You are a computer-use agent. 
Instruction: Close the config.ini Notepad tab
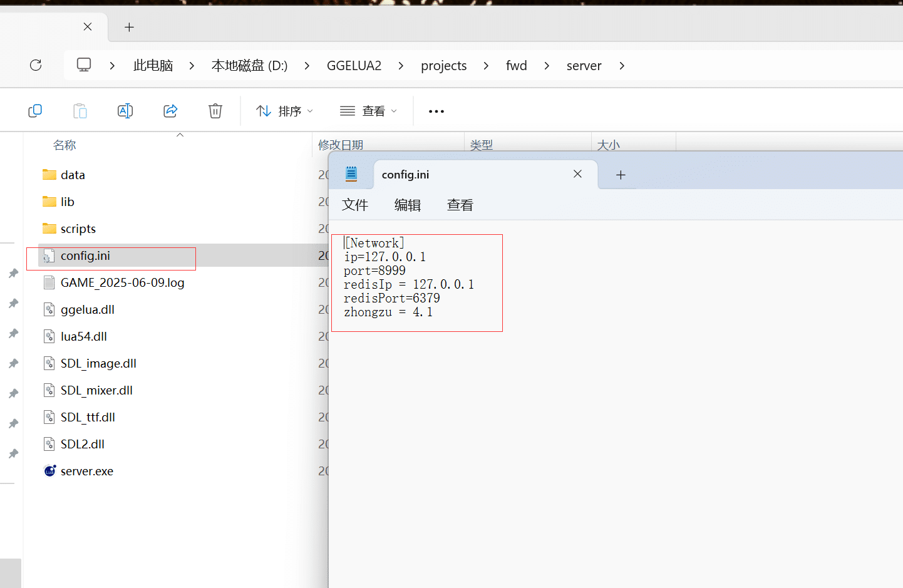[577, 174]
